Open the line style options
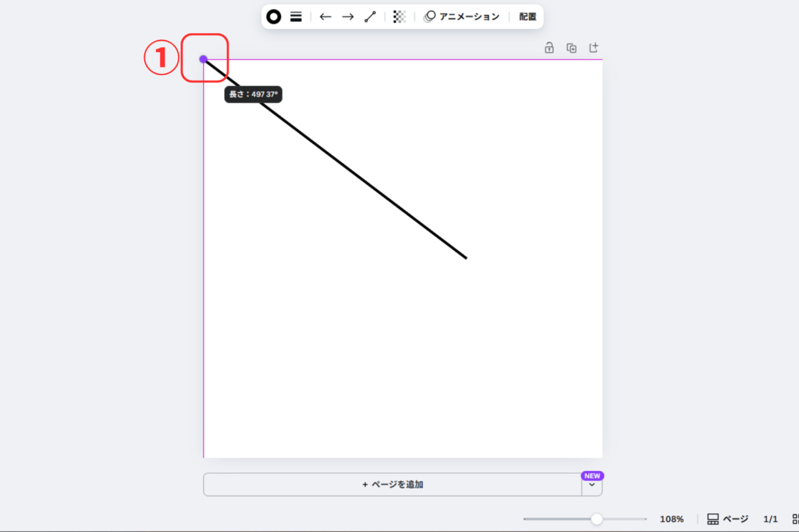Screen dimensions: 799x532 tap(296, 17)
